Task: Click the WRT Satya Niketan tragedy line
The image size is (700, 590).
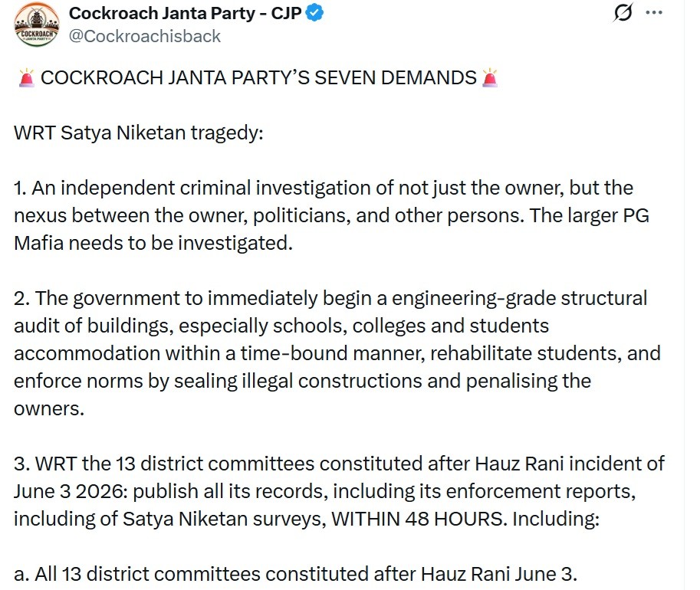Action: click(139, 133)
